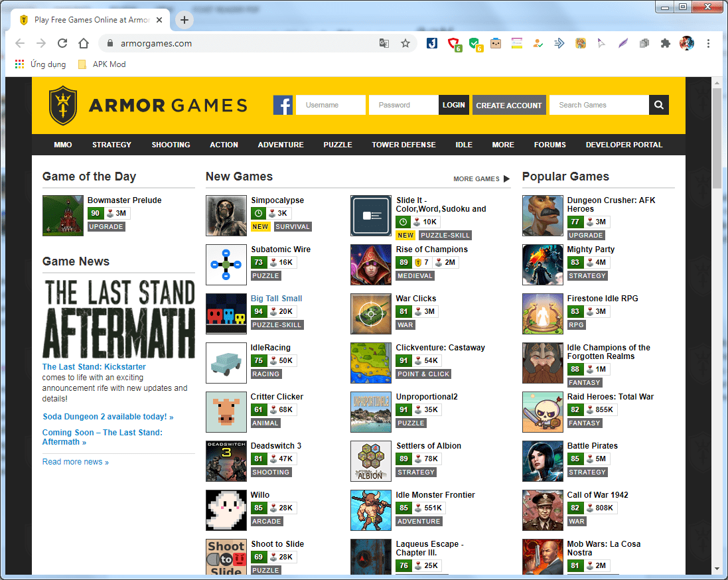Click the POINT & CLICK tag
This screenshot has width=728, height=580.
423,374
